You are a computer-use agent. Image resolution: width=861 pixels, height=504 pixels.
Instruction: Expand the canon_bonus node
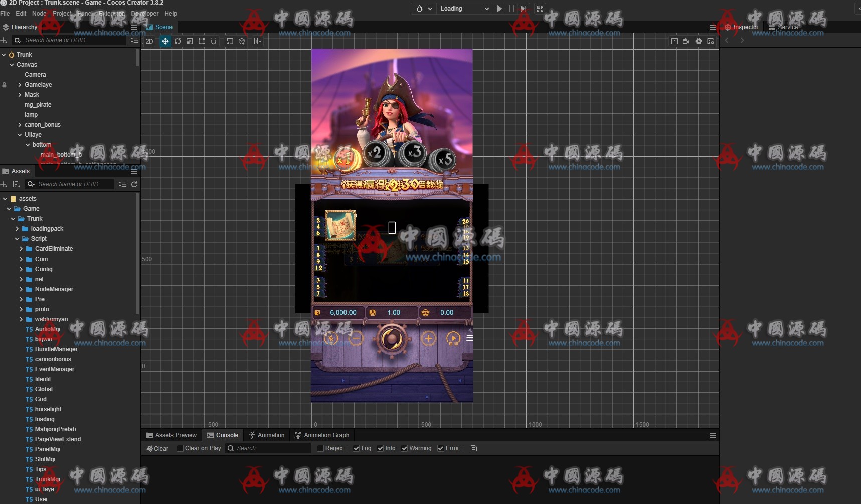(20, 125)
